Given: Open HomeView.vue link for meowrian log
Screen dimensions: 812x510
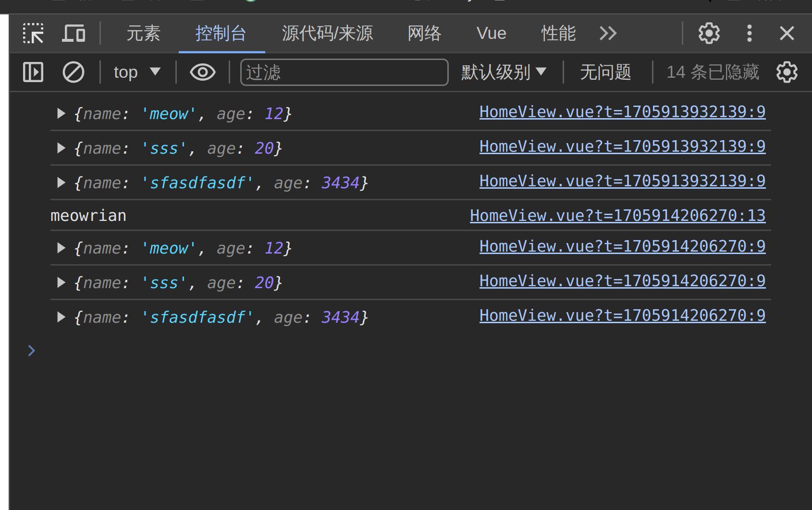Looking at the screenshot, I should [617, 216].
